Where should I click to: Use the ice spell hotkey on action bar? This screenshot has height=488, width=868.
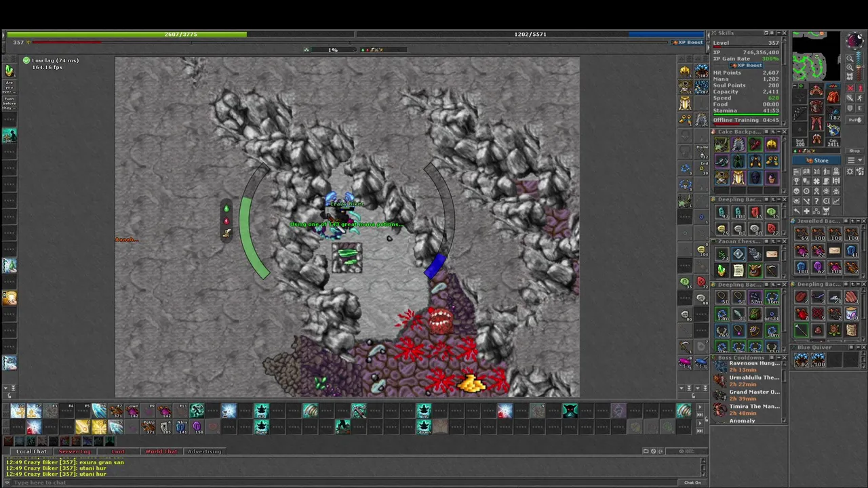click(99, 410)
